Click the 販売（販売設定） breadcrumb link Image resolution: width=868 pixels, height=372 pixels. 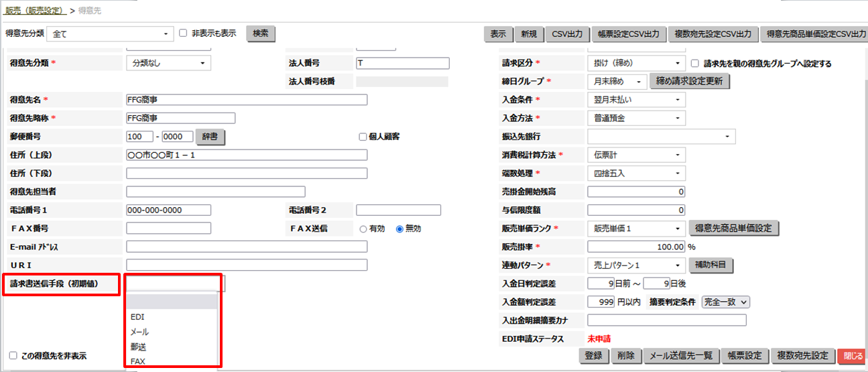click(x=34, y=11)
